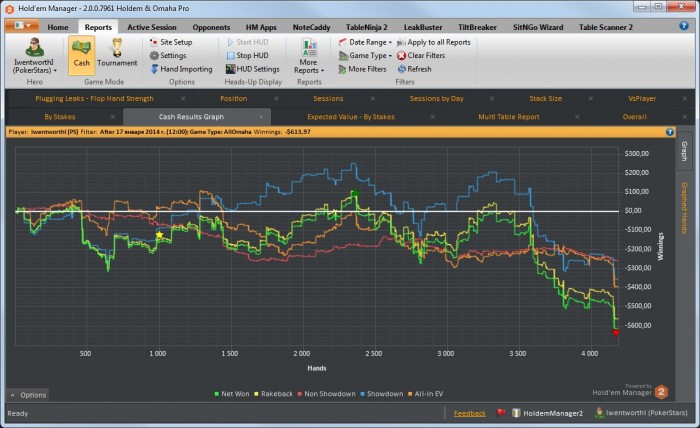Toggle All-In EV series in legend
This screenshot has height=428, width=700.
[x=427, y=394]
